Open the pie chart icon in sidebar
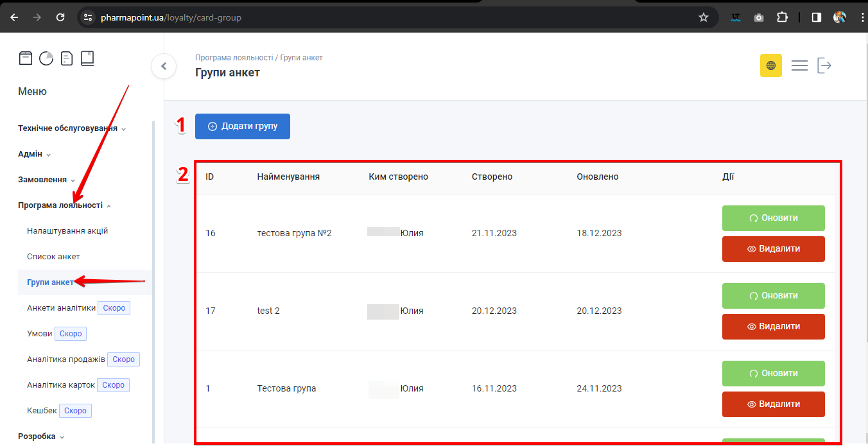 46,58
